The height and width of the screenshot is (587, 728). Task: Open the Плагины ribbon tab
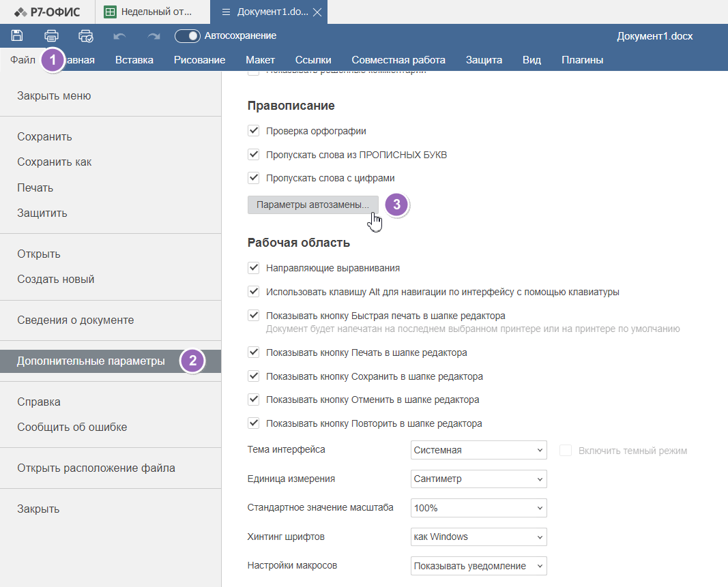pyautogui.click(x=582, y=60)
